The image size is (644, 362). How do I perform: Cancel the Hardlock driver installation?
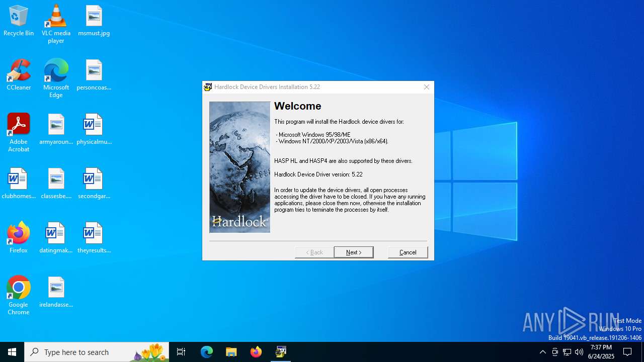tap(408, 252)
